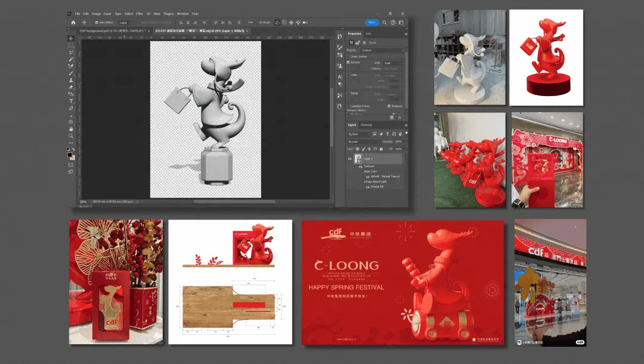
Task: Select the Pen tool
Action: click(x=70, y=108)
